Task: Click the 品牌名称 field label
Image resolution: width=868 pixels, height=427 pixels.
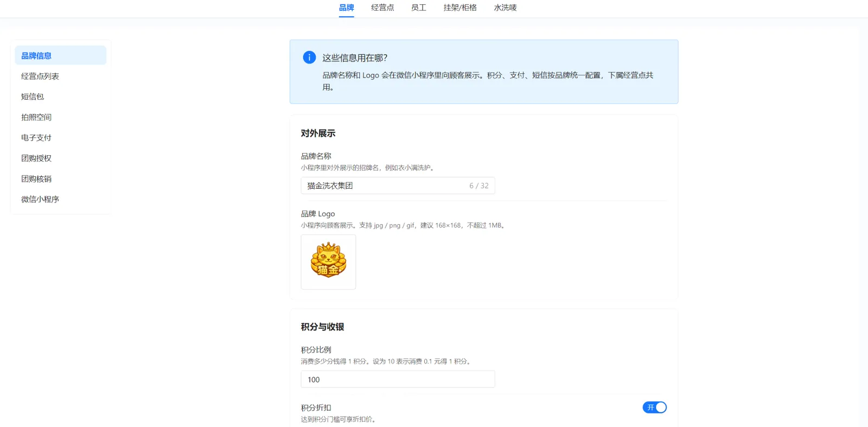Action: coord(316,156)
